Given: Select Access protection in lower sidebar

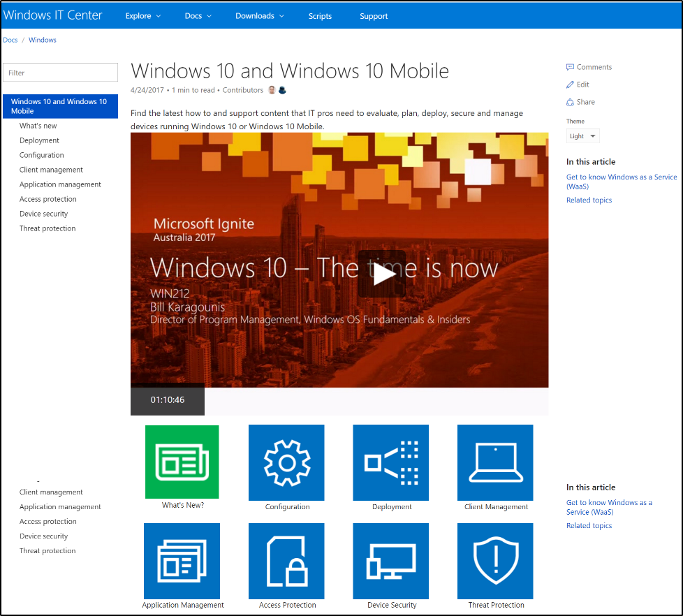Looking at the screenshot, I should 48,522.
